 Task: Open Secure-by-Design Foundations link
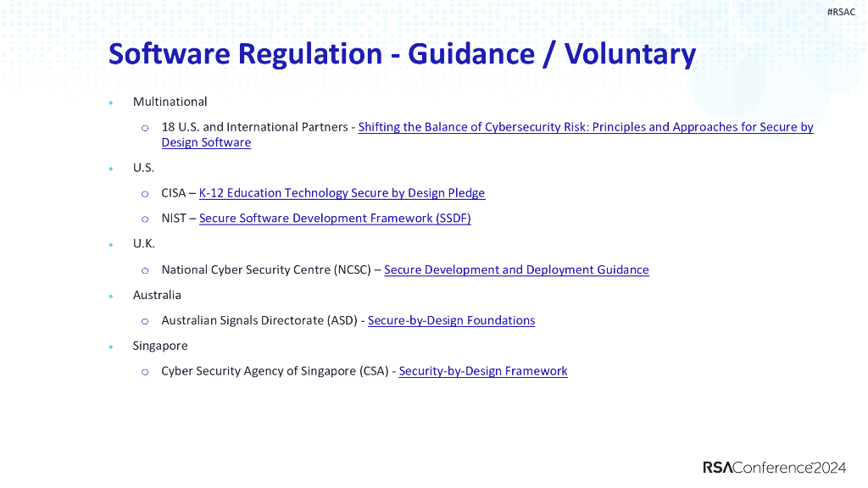451,321
